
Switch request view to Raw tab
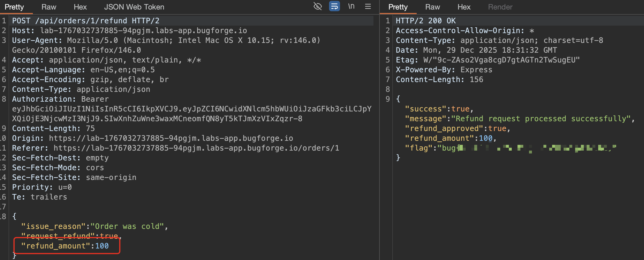(49, 7)
